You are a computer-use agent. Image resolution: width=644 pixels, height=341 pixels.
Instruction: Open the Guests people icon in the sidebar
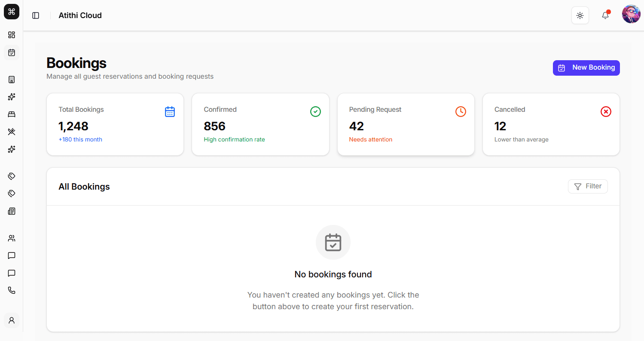12,238
